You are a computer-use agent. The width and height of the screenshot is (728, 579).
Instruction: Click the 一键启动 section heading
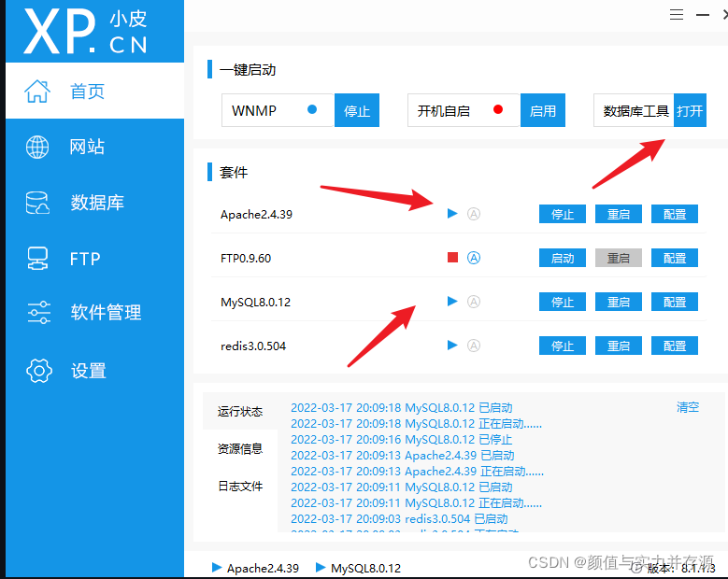(x=248, y=70)
